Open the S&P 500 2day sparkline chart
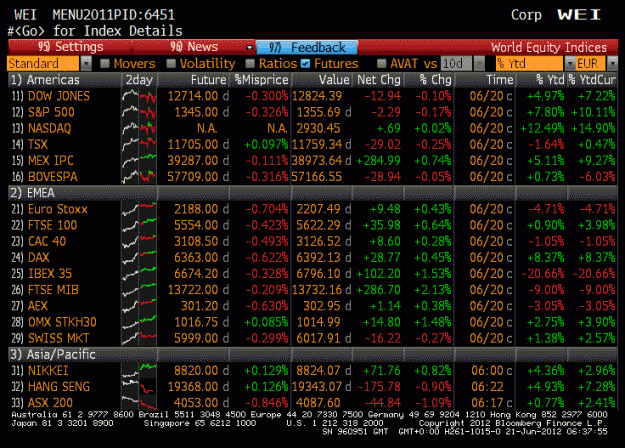Screen dimensions: 625x448 click(x=139, y=112)
